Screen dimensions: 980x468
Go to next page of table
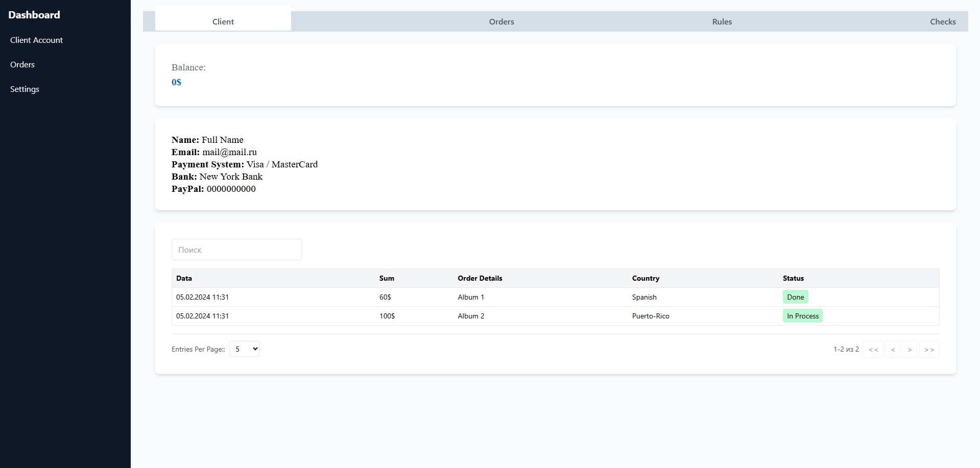pyautogui.click(x=910, y=350)
